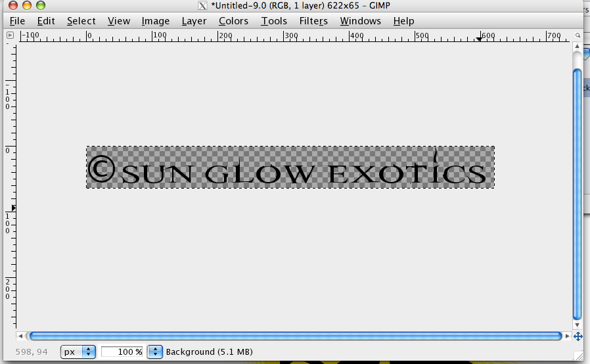Click the X11 icon in the title bar

pyautogui.click(x=202, y=6)
